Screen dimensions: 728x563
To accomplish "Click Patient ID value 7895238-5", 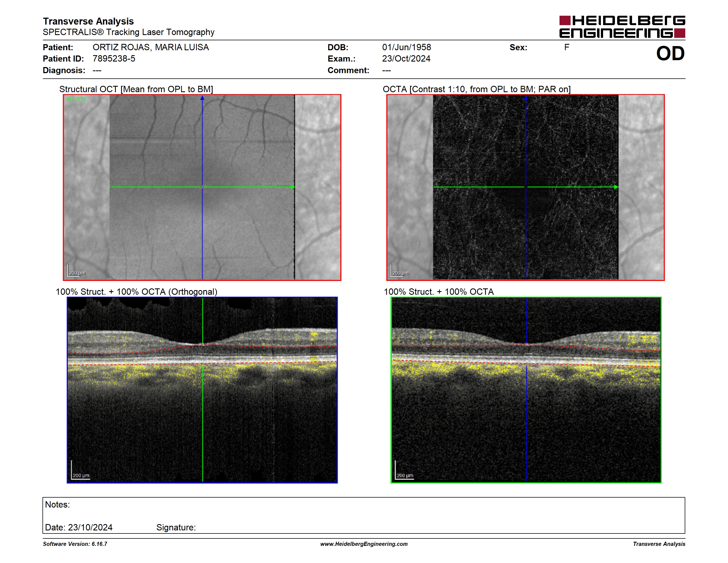I will 114,59.
